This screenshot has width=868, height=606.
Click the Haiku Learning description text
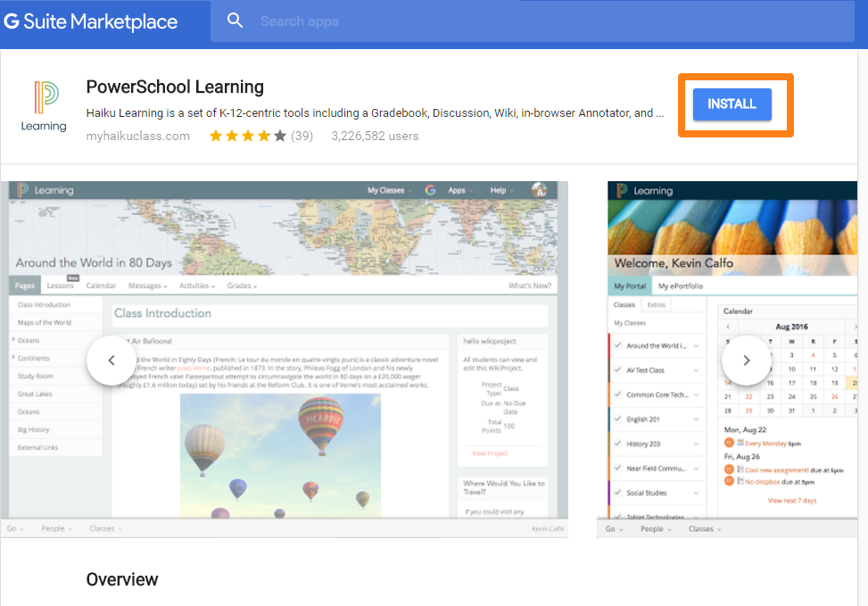pos(375,113)
